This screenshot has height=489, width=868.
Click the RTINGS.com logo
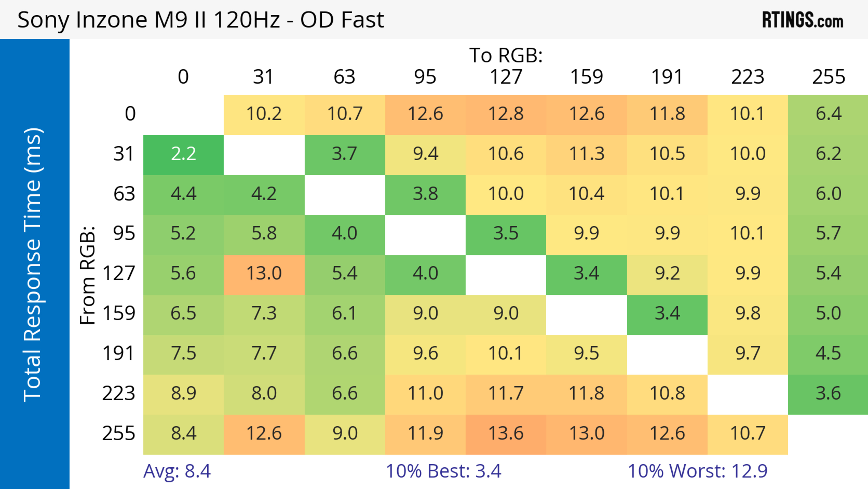point(802,20)
